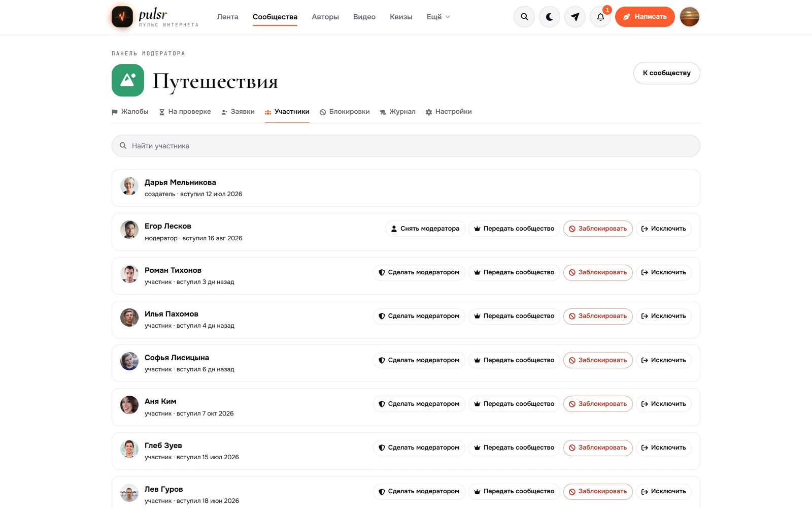Switch to the Жалобы tab

130,112
